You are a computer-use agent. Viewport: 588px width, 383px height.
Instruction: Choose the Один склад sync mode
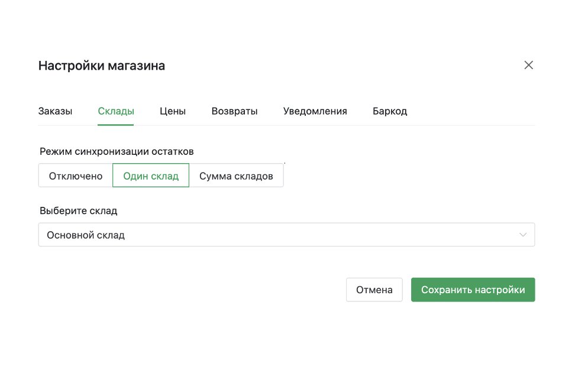[151, 176]
